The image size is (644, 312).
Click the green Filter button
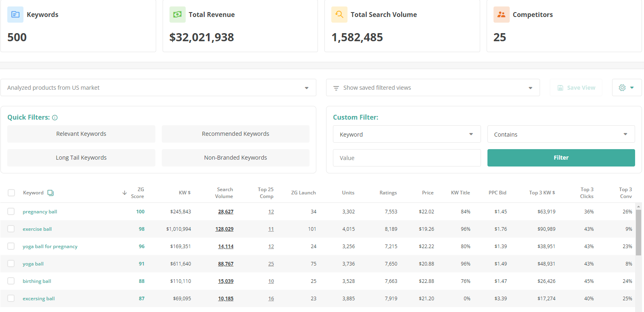[x=561, y=158]
